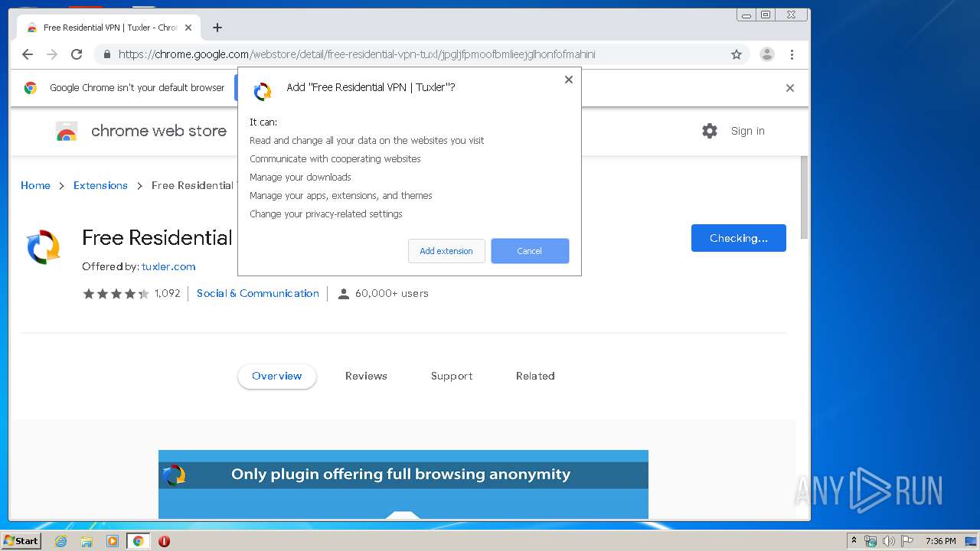Close the Add extension dialog
Screen dimensions: 980x551
[569, 80]
